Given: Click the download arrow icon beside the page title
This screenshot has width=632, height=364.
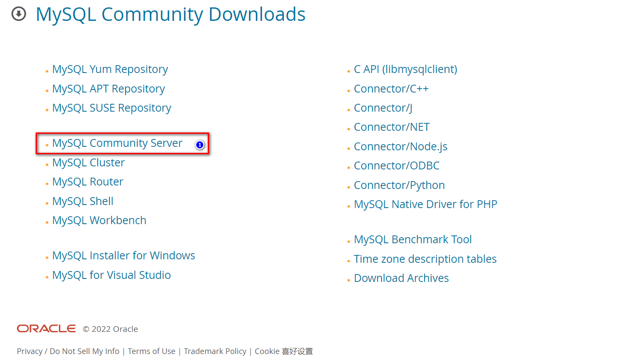Looking at the screenshot, I should [x=18, y=14].
